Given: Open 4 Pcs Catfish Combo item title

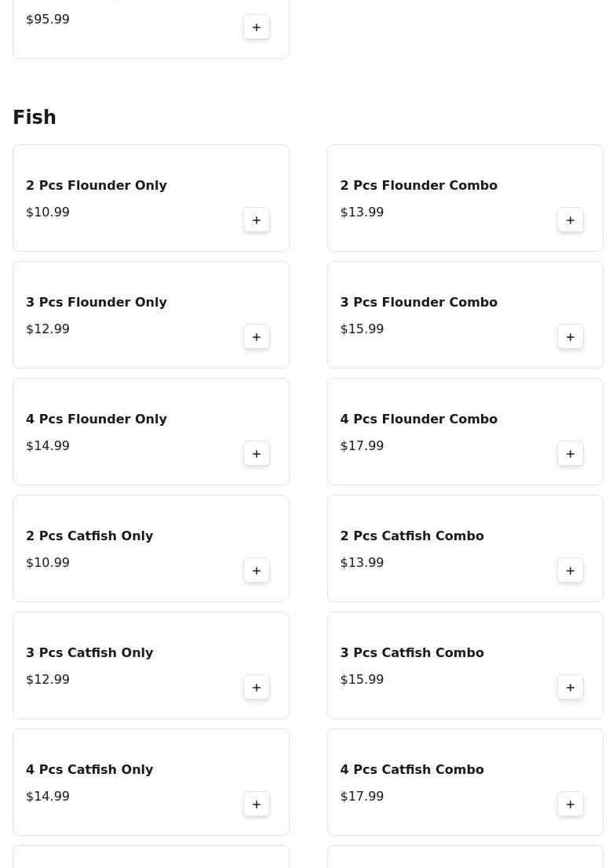Looking at the screenshot, I should (412, 769).
